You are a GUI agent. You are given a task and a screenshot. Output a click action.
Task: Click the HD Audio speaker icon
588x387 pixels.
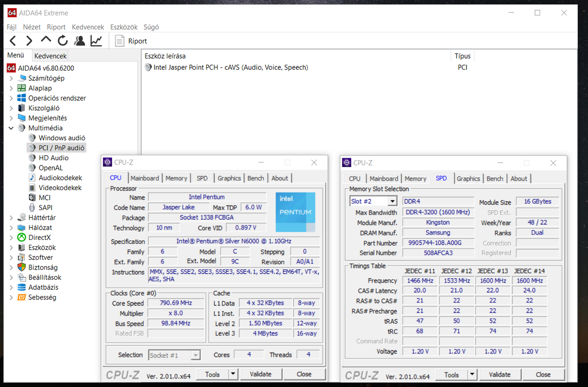coord(32,158)
